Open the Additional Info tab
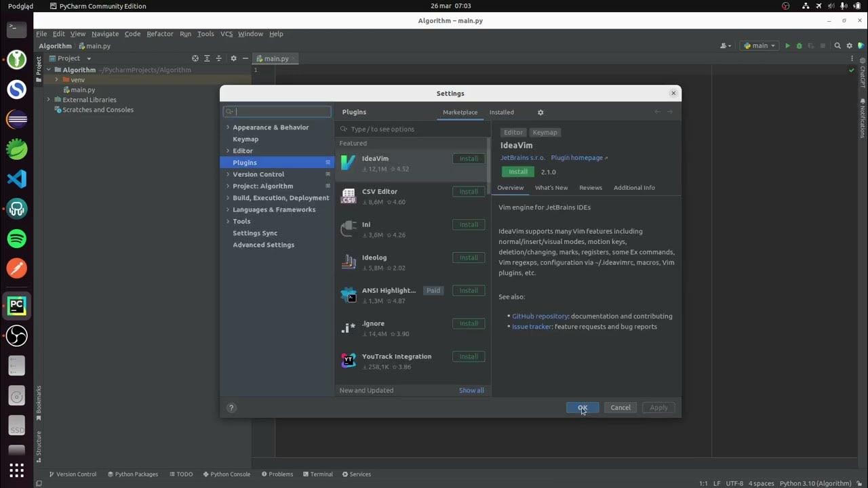 634,188
